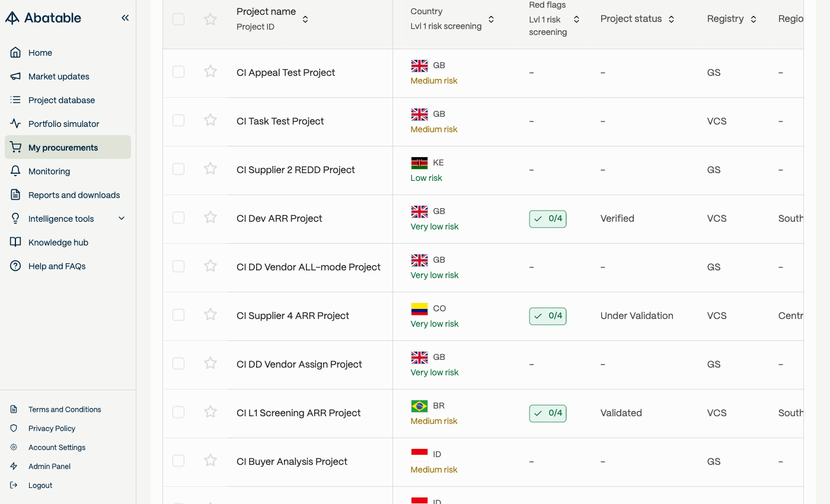Screen dimensions: 830x504
Task: Check the CI Task Test Project row
Action: [178, 120]
